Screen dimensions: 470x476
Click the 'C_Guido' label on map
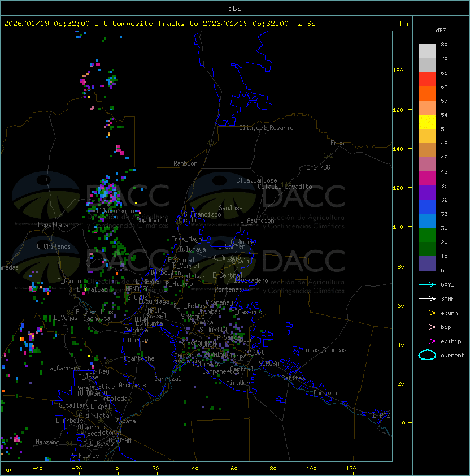[x=69, y=281]
